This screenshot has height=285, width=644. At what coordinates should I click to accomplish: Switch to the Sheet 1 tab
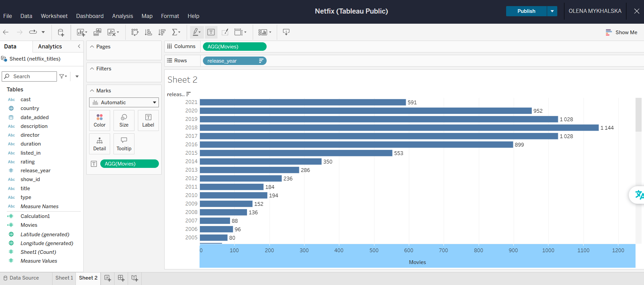(64, 278)
